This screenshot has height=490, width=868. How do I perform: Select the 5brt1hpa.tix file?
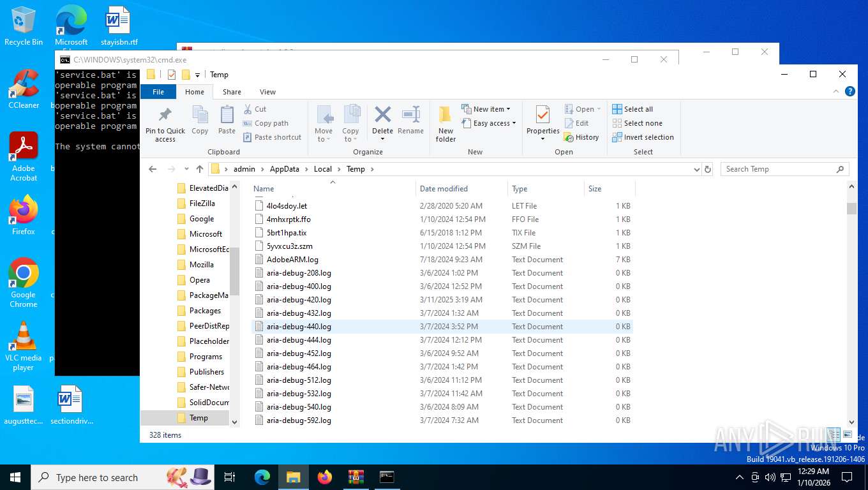pyautogui.click(x=442, y=233)
